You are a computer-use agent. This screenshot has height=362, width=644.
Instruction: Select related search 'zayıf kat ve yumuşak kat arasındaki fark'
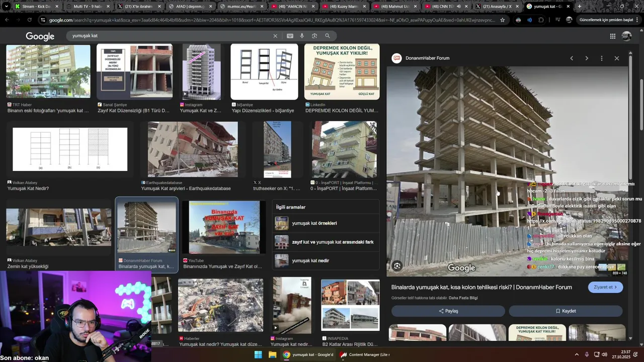click(327, 242)
